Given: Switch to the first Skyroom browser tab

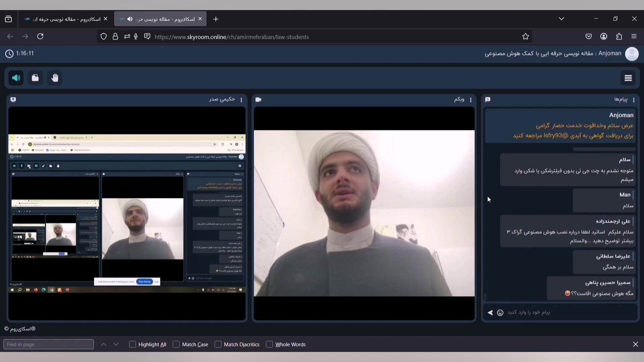Looking at the screenshot, I should point(64,19).
